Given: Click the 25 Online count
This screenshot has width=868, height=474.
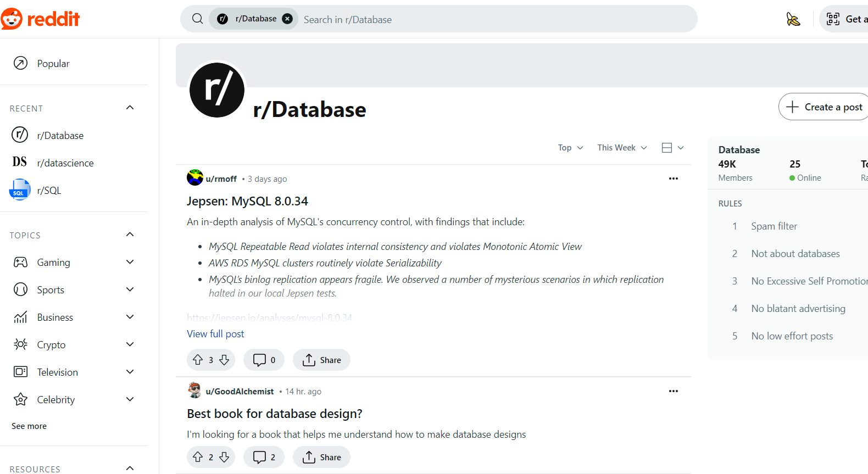Looking at the screenshot, I should [805, 170].
